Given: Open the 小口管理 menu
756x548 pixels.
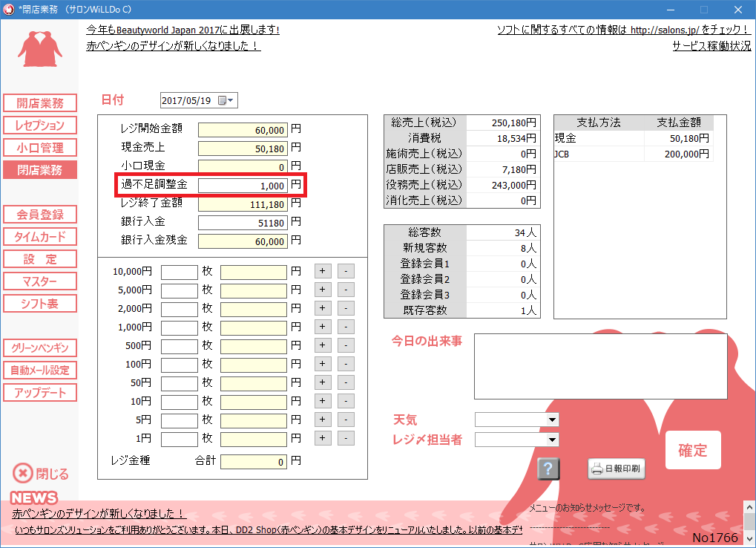Looking at the screenshot, I should pos(40,148).
